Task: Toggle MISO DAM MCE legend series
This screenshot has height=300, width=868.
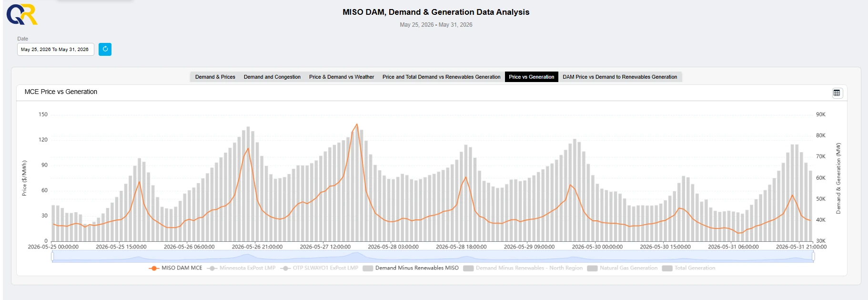Action: [175, 268]
